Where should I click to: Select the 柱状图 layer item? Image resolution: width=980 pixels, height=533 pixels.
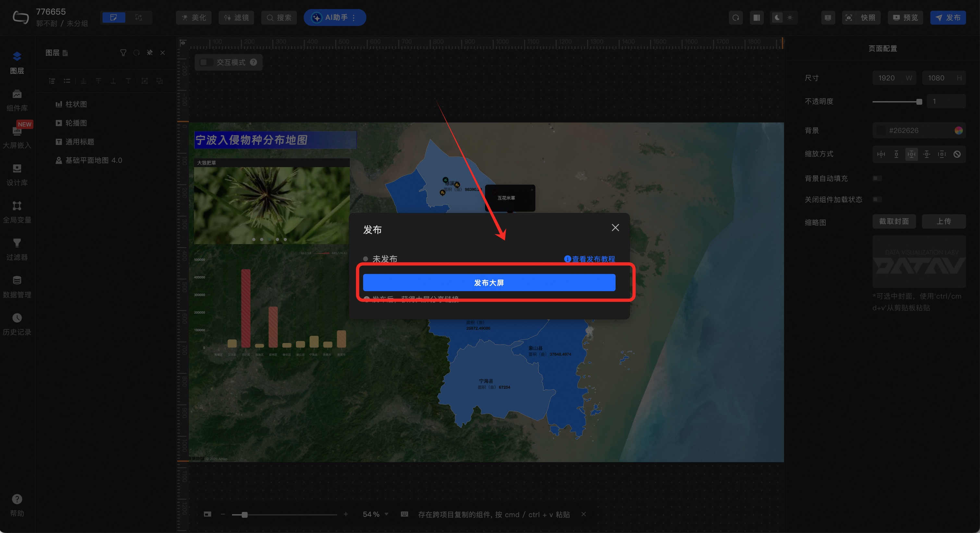76,104
